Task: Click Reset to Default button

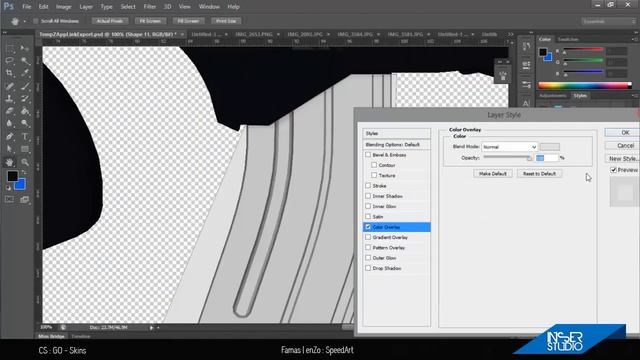Action: (x=539, y=173)
